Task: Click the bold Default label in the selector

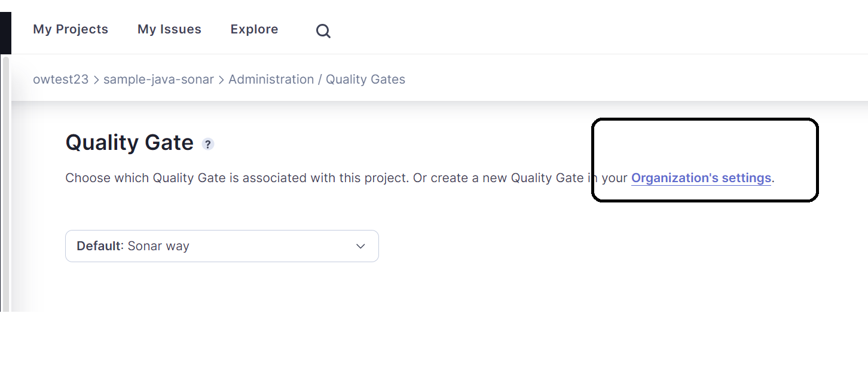Action: point(99,246)
